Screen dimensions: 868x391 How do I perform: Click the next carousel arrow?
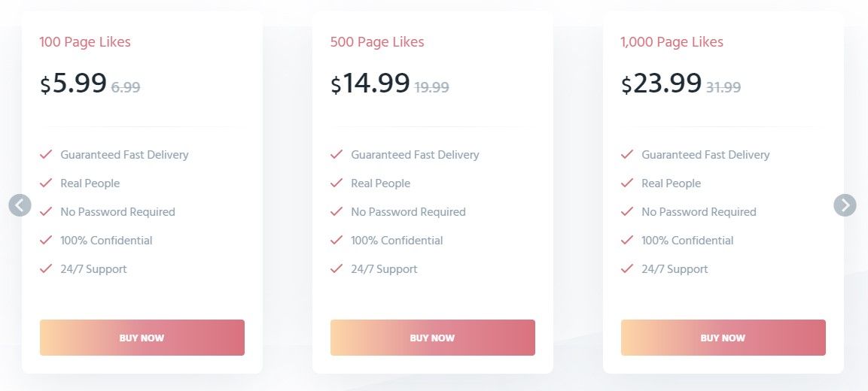(x=845, y=205)
